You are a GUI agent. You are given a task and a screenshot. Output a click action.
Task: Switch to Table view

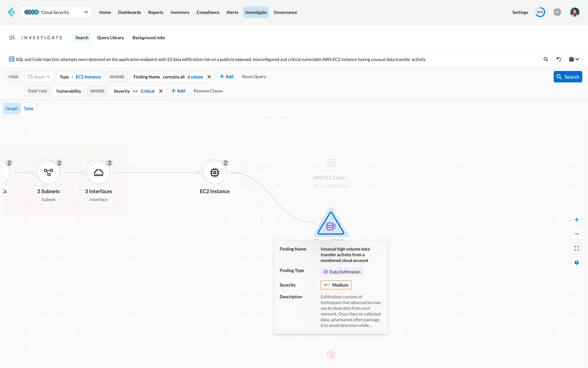pos(28,109)
